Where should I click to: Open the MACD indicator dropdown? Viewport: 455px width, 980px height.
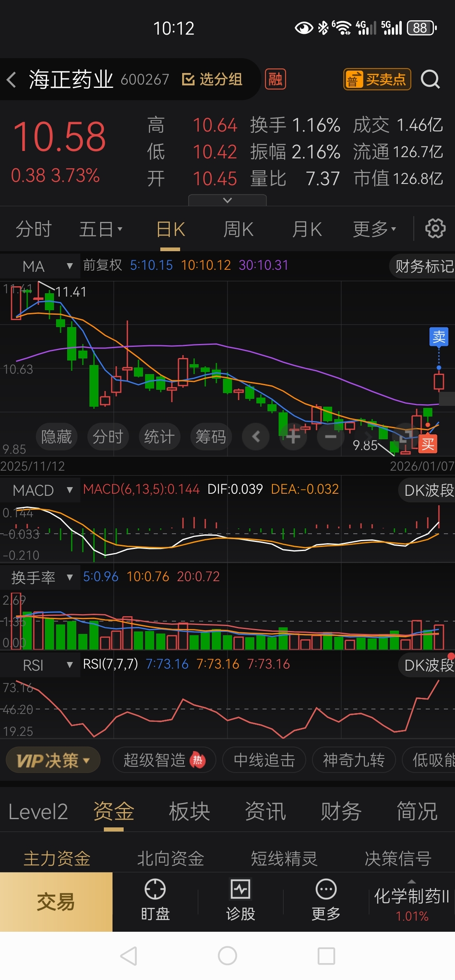click(40, 490)
